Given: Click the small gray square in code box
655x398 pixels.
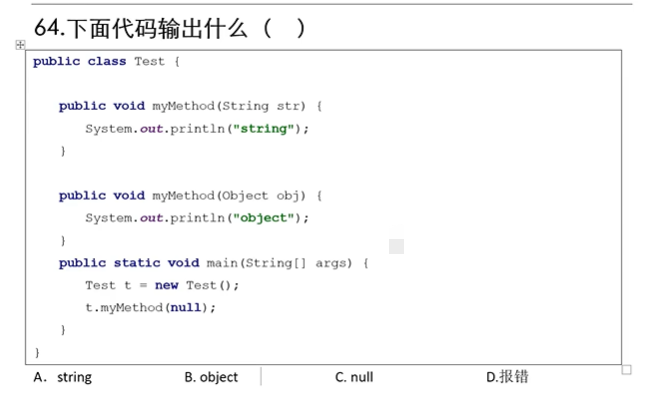Looking at the screenshot, I should tap(396, 246).
